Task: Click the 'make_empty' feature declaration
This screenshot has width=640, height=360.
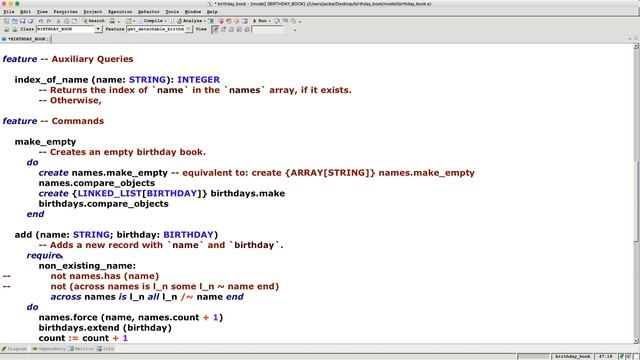Action: tap(45, 142)
